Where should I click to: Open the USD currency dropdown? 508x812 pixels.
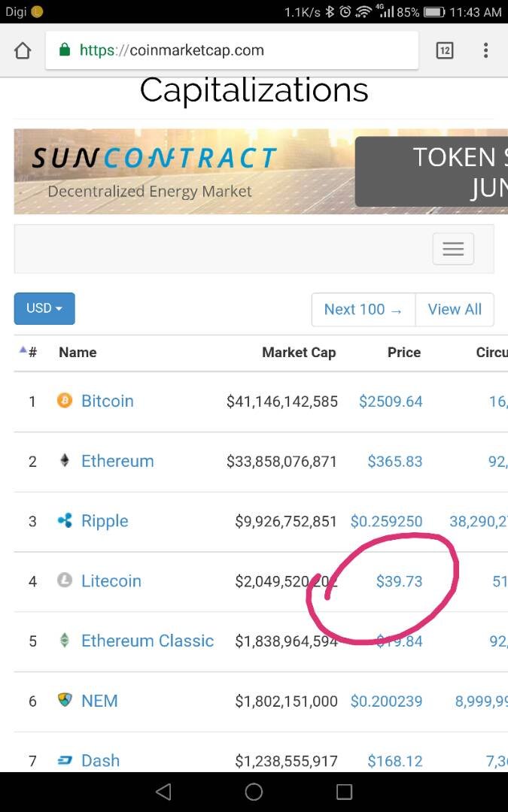(44, 309)
